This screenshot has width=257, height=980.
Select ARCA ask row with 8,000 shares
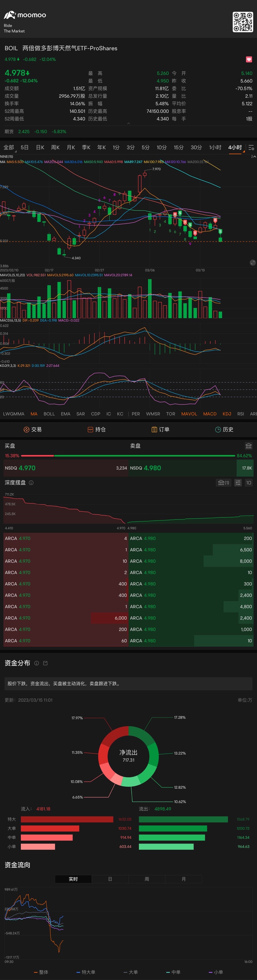191,561
